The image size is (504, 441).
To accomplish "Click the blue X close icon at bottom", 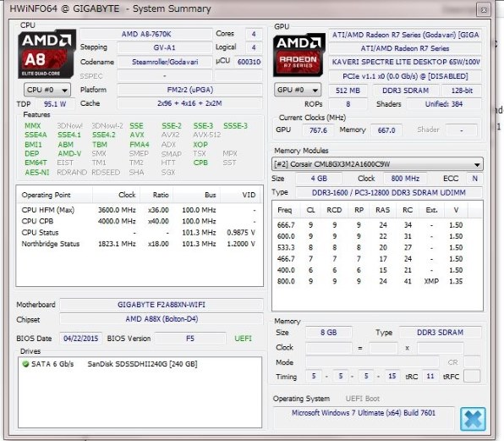I will point(473,419).
